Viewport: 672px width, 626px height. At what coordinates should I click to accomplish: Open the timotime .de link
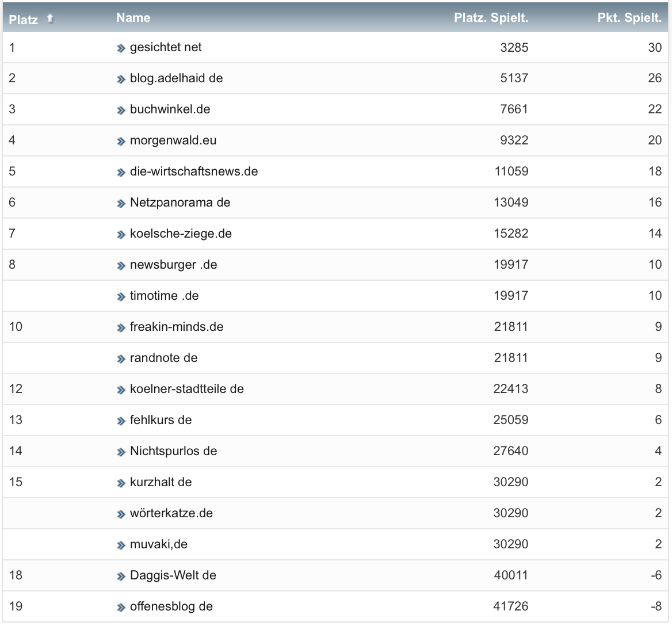click(165, 296)
